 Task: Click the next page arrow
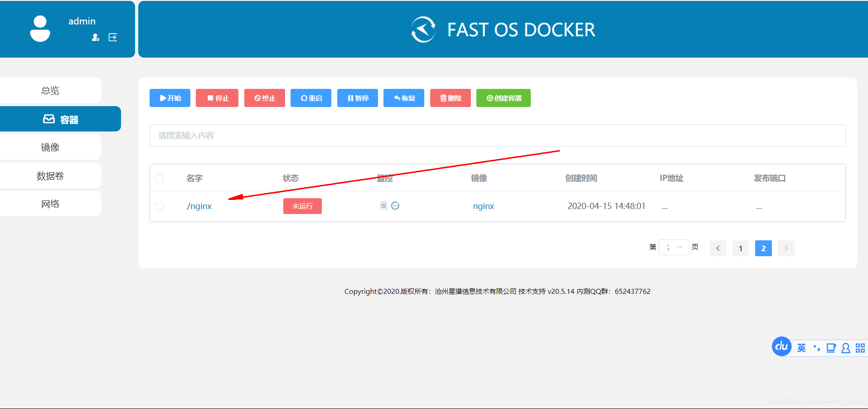786,248
